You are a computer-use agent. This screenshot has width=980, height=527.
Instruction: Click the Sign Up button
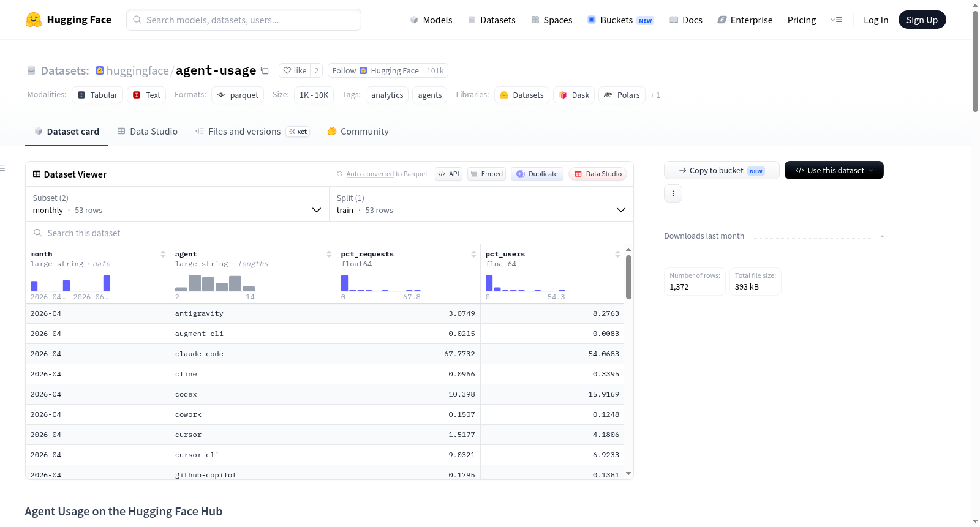tap(922, 20)
